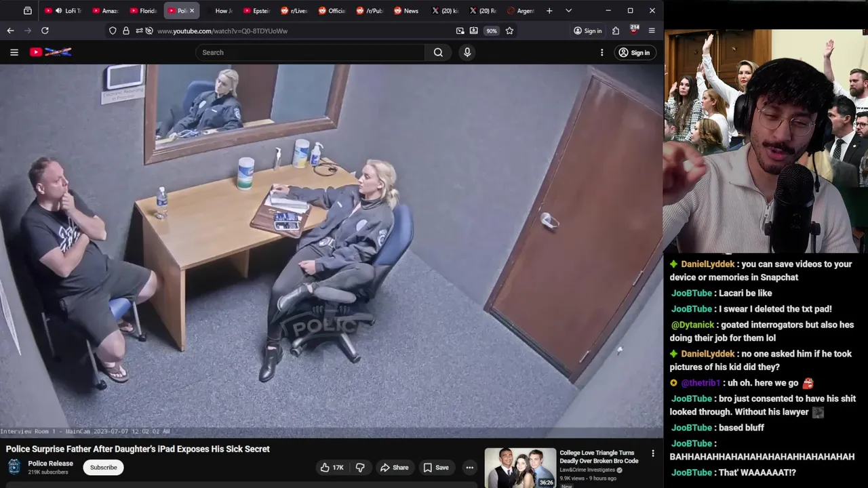Switch to the r/Lives Reddit tab
Image resolution: width=868 pixels, height=488 pixels.
point(294,11)
